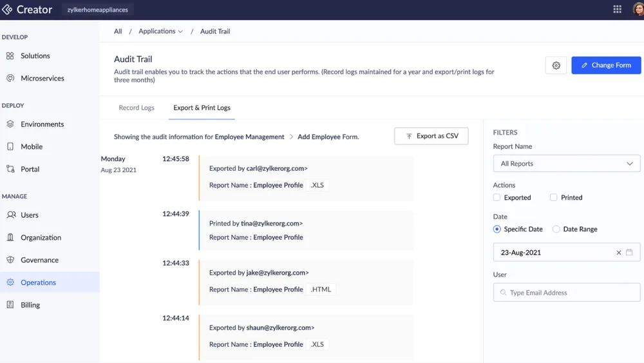
Task: Open the Governance shield icon
Action: (10, 260)
